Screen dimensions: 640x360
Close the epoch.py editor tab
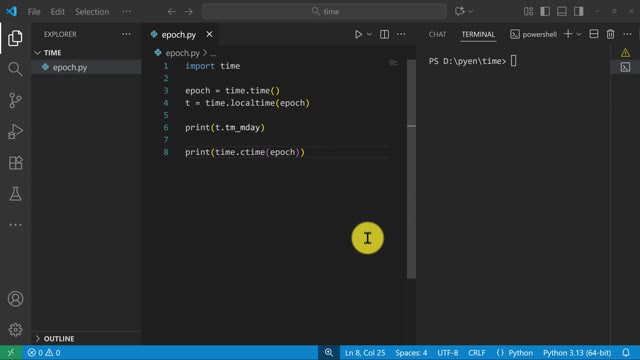pyautogui.click(x=209, y=34)
